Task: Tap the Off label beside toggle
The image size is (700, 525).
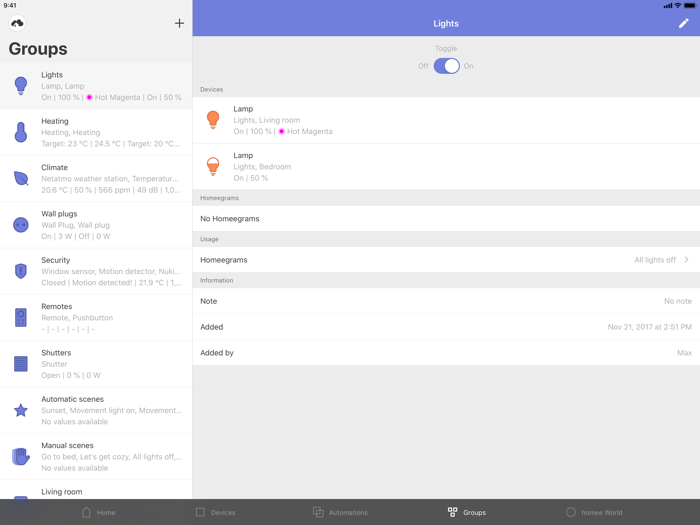Action: coord(423,66)
